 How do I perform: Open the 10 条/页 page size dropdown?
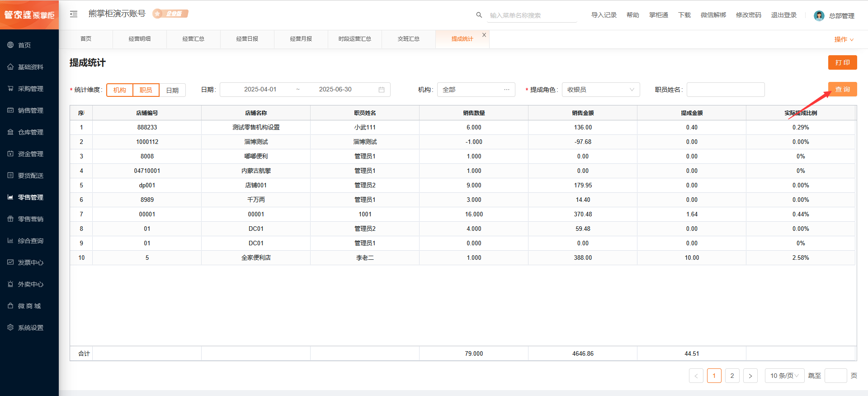click(x=784, y=376)
